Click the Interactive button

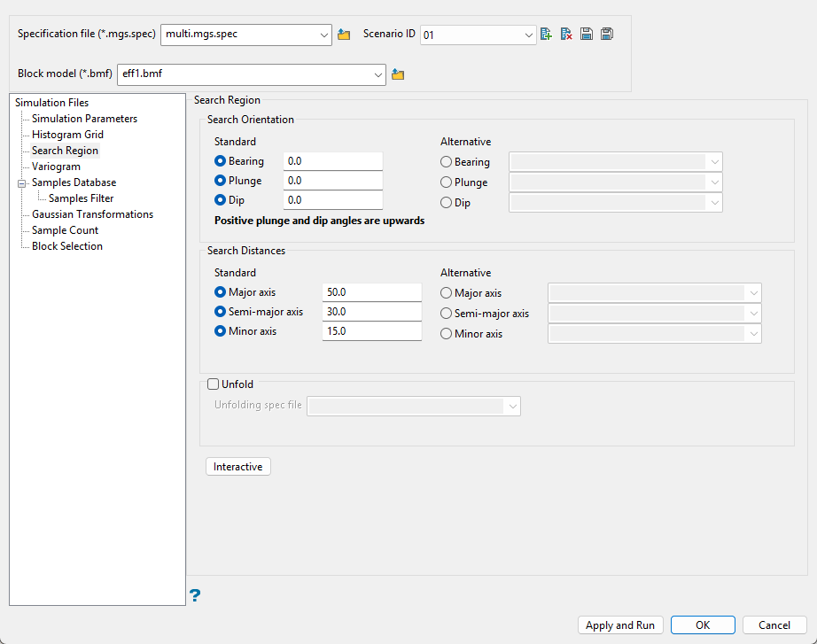pyautogui.click(x=237, y=467)
